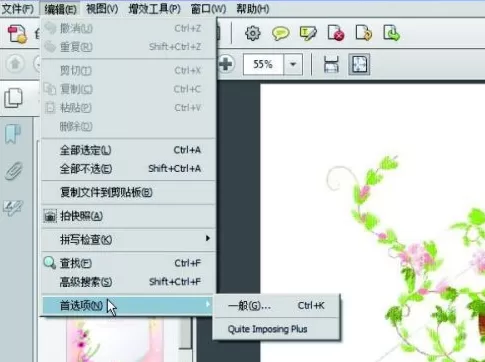
Task: Open the zoom level dropdown arrow
Action: [x=293, y=64]
